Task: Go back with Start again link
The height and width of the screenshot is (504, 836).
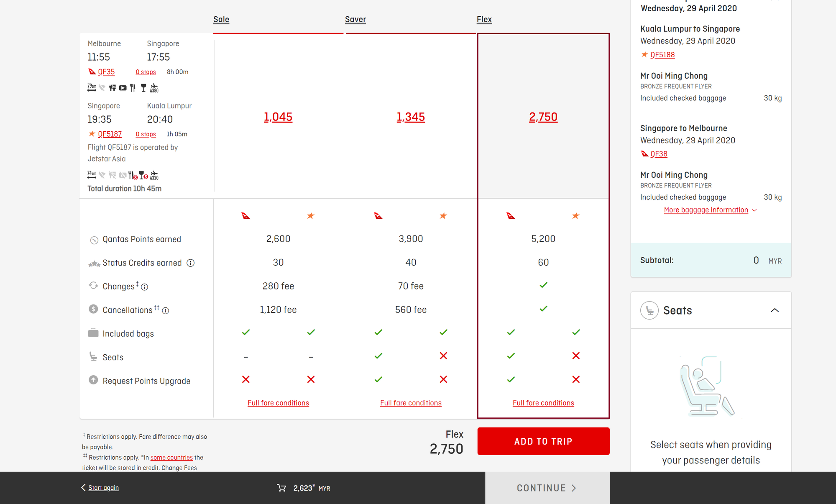Action: click(103, 488)
